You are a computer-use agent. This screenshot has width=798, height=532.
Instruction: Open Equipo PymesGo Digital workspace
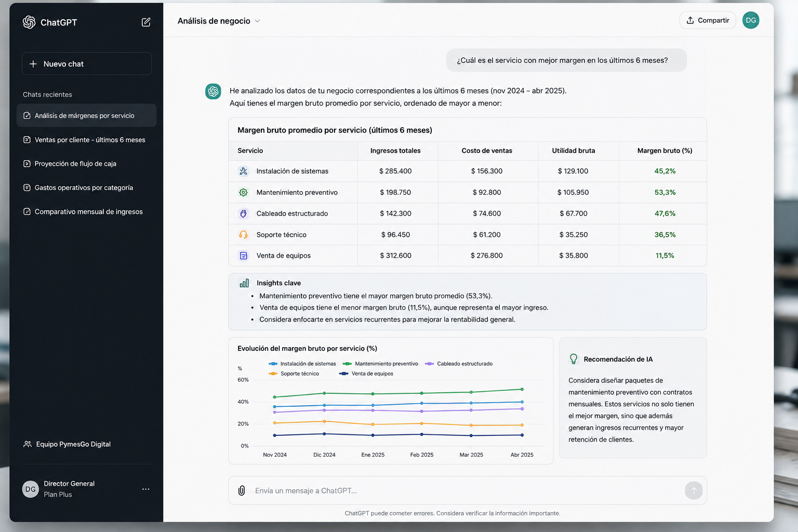pyautogui.click(x=67, y=444)
